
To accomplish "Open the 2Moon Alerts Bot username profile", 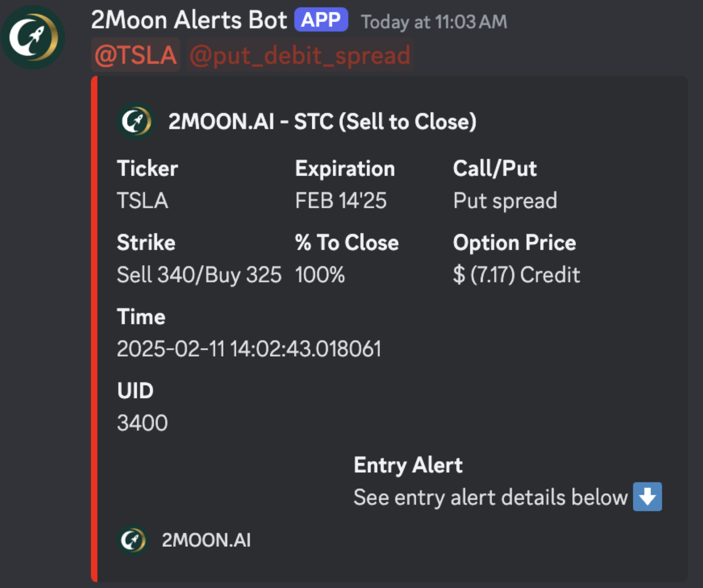I will (x=189, y=20).
